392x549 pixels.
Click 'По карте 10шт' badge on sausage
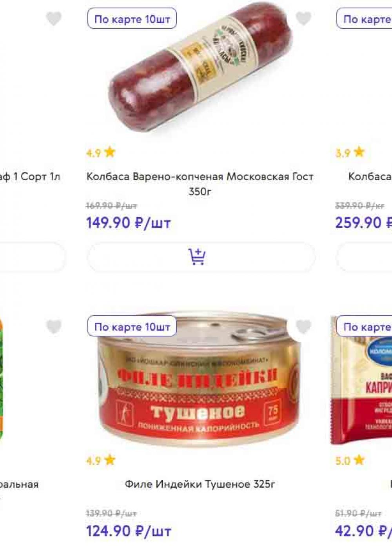point(132,19)
